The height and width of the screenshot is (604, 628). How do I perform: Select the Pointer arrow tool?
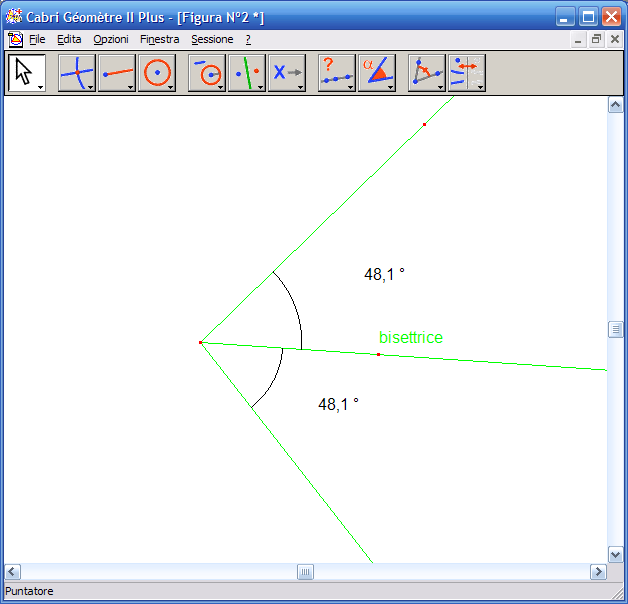[27, 73]
